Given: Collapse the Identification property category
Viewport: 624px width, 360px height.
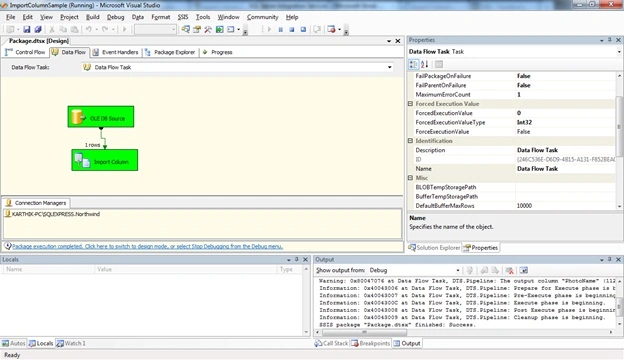Looking at the screenshot, I should (410, 141).
